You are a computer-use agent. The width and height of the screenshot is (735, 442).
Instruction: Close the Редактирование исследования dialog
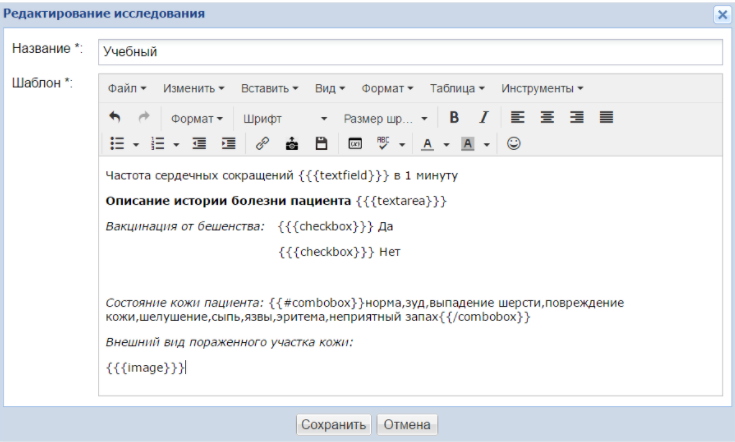[x=721, y=14]
